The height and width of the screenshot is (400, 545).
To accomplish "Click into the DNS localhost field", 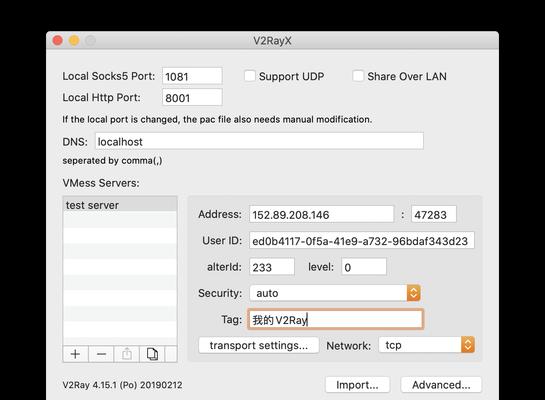I will click(x=259, y=141).
